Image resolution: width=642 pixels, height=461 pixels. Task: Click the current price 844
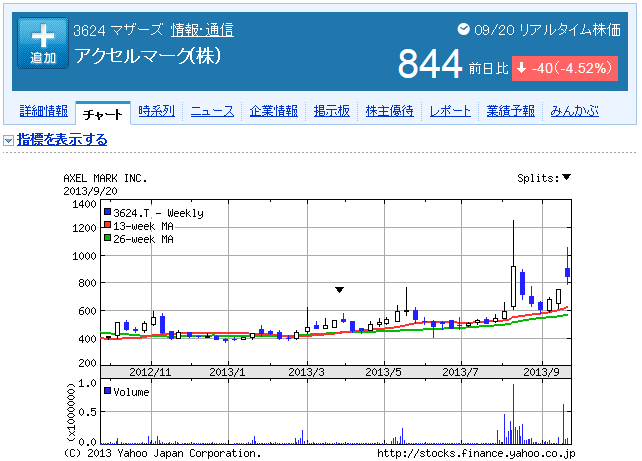430,64
